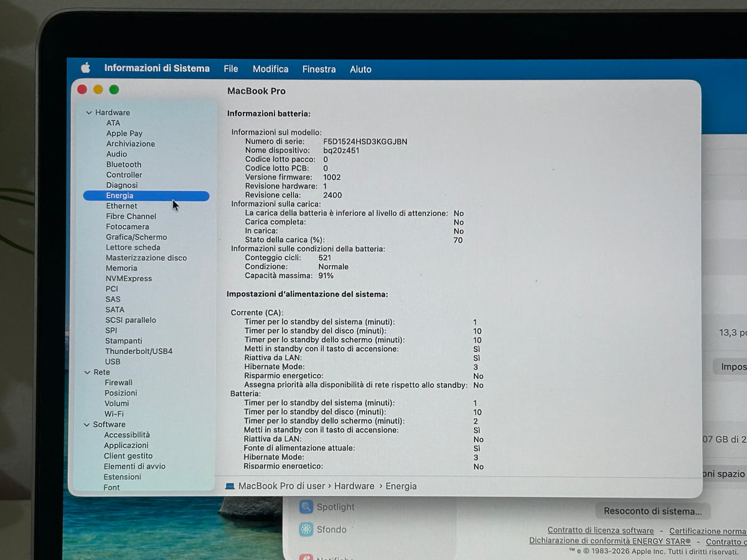Open the Finestra menu

(x=319, y=69)
